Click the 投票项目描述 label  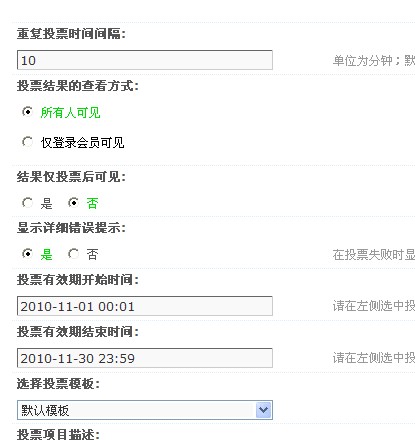58,434
